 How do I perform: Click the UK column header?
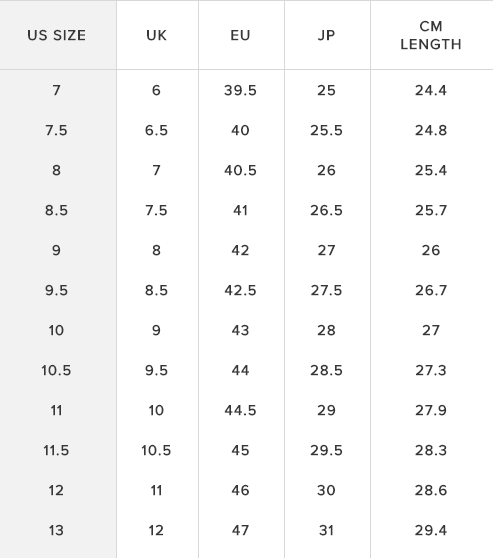[x=156, y=35]
